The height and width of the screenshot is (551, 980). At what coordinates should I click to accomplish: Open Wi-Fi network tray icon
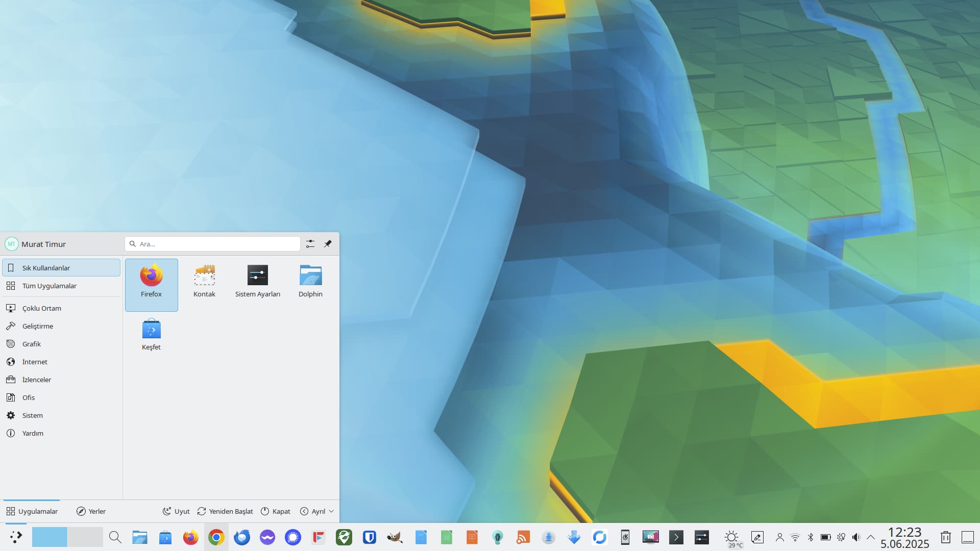pyautogui.click(x=795, y=537)
